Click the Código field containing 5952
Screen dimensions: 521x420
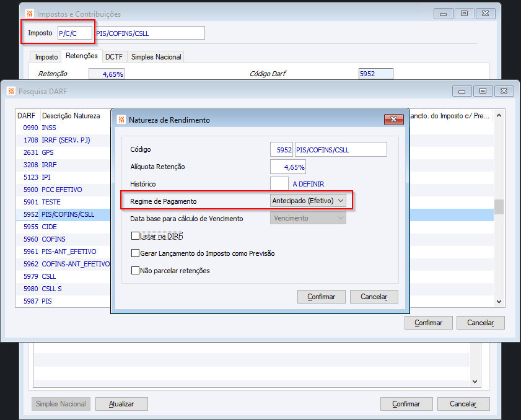(x=281, y=149)
